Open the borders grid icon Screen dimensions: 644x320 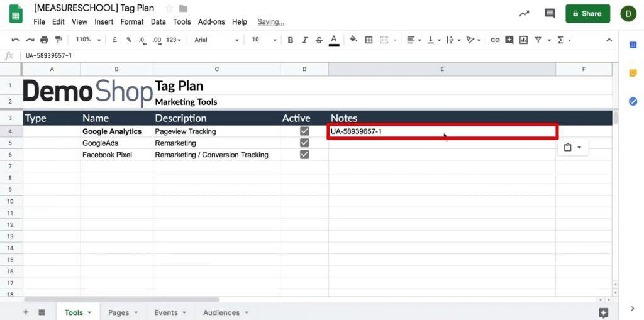click(x=369, y=40)
